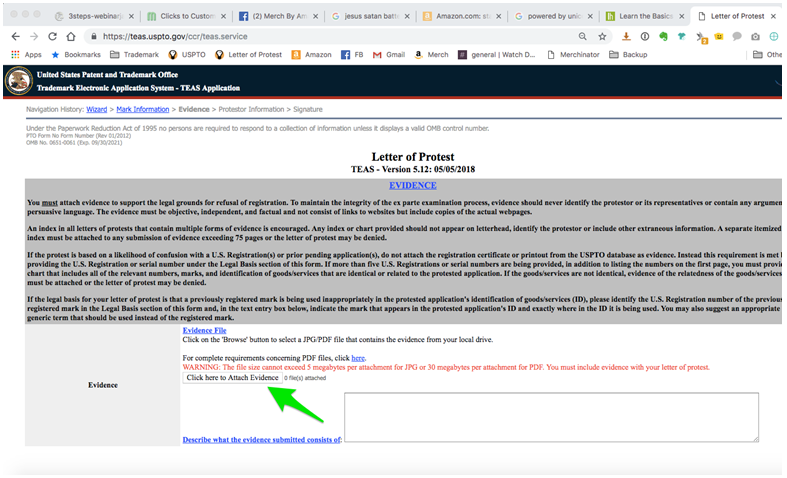Go back to the previous page

(x=16, y=36)
